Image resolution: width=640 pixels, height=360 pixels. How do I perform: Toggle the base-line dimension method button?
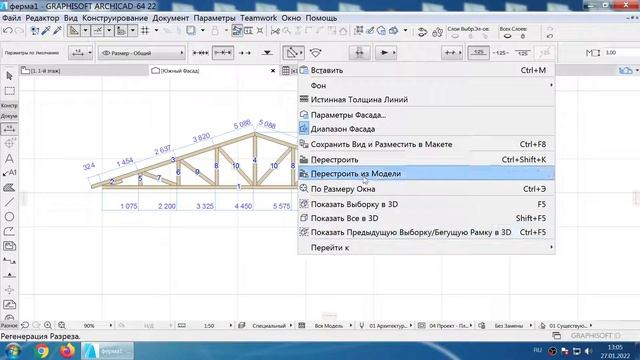(244, 53)
